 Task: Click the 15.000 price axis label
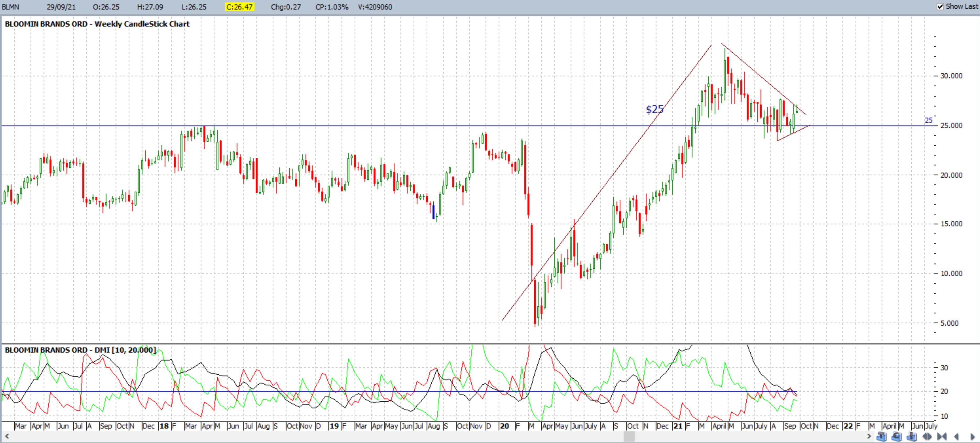pyautogui.click(x=951, y=224)
